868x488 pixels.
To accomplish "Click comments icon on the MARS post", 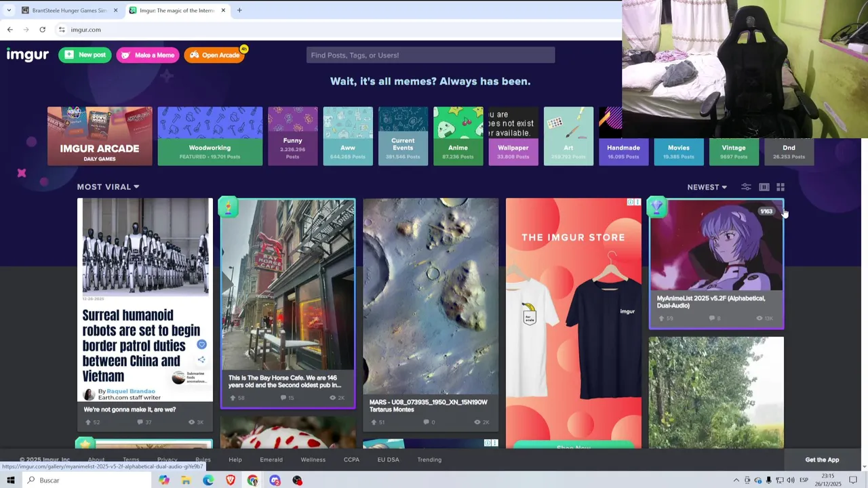I will [426, 422].
